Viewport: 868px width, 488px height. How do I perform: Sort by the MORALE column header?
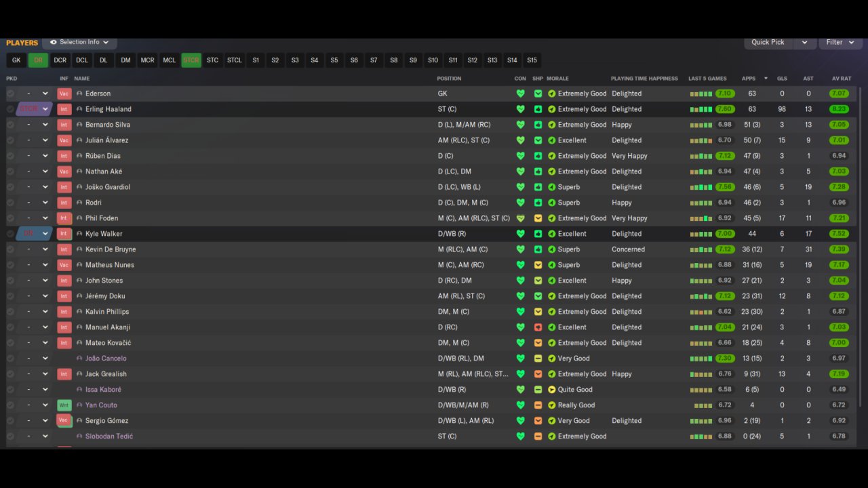point(557,79)
